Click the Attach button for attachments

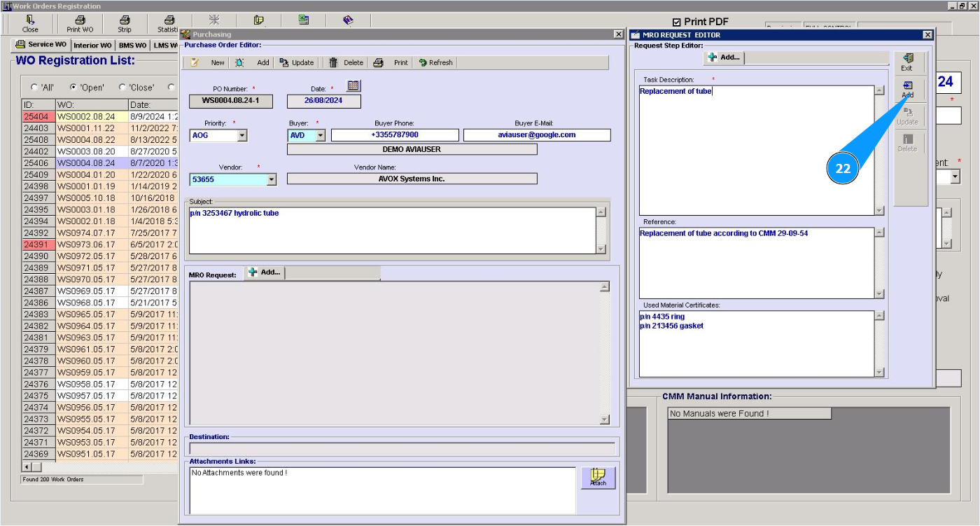point(598,478)
